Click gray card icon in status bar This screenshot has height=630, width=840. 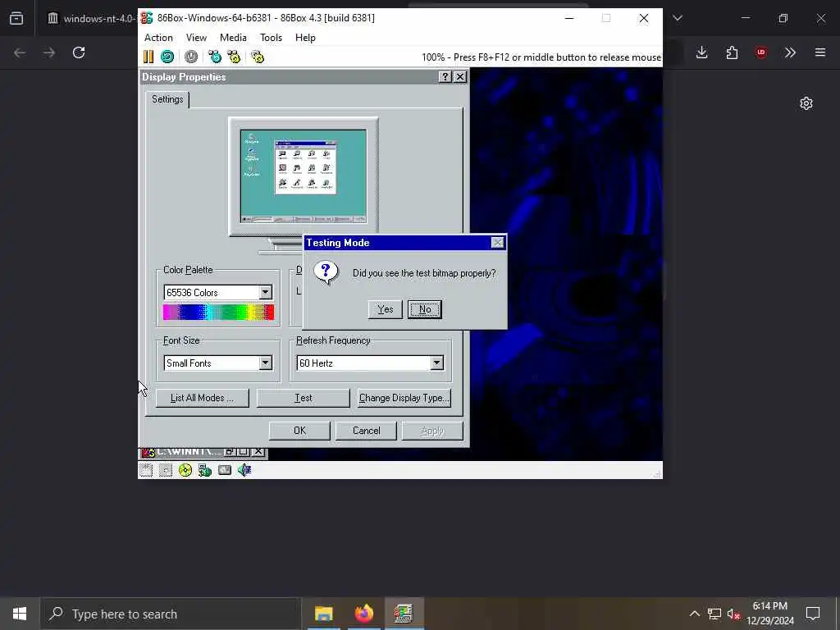tap(225, 470)
